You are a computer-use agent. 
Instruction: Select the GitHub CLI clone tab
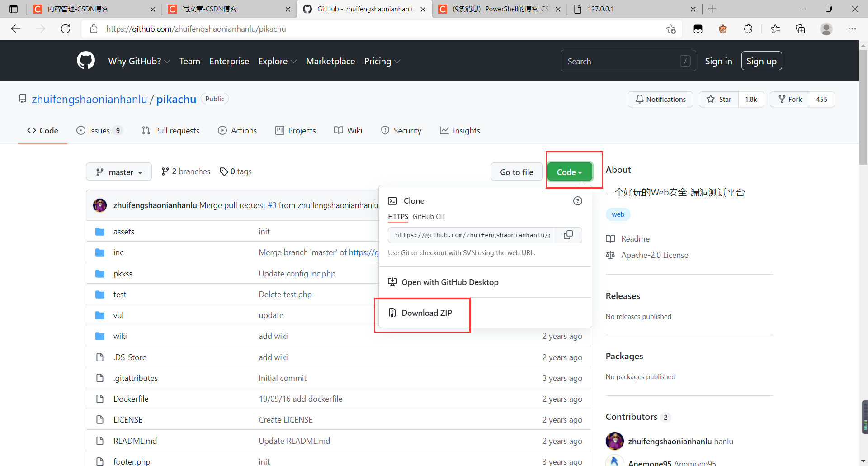point(429,217)
